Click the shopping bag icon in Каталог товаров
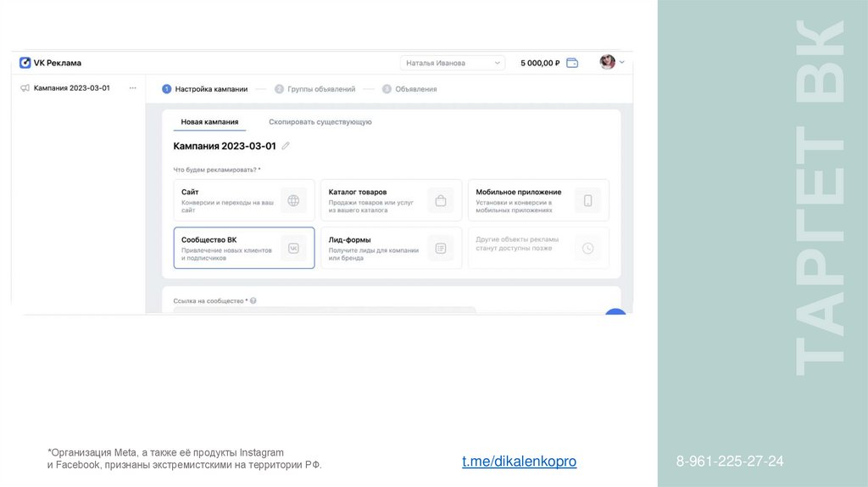The height and width of the screenshot is (487, 868). pyautogui.click(x=441, y=200)
